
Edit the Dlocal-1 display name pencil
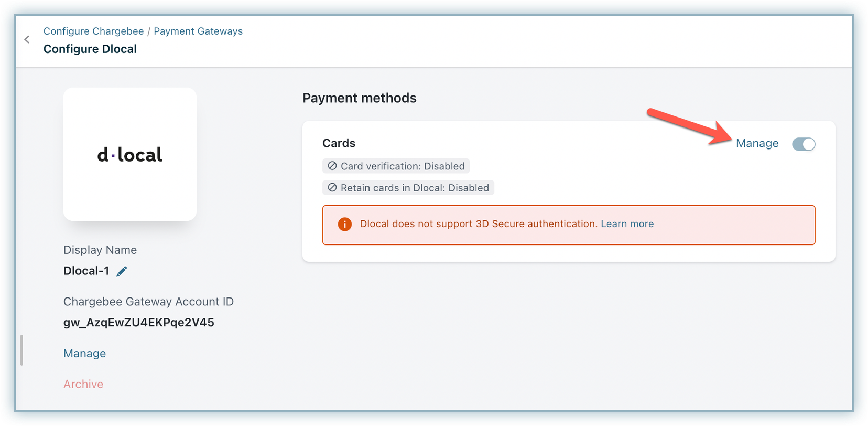[x=122, y=271]
